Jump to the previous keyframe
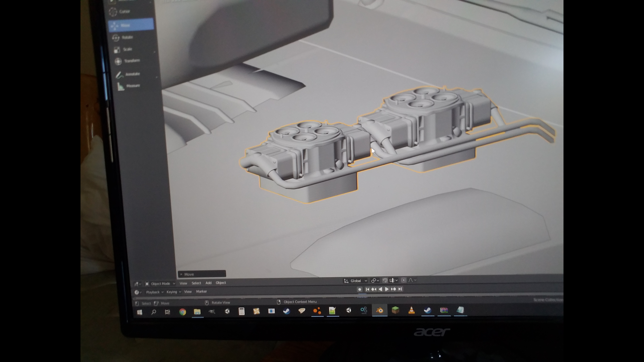Image resolution: width=644 pixels, height=362 pixels. [374, 289]
